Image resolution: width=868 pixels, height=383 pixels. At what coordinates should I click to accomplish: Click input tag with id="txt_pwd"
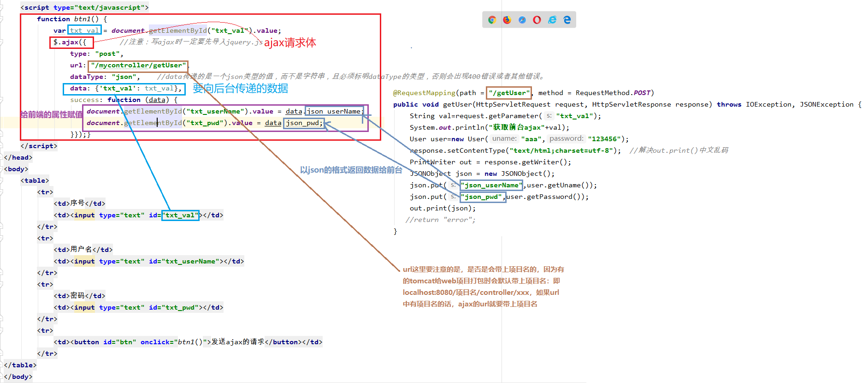click(x=136, y=308)
